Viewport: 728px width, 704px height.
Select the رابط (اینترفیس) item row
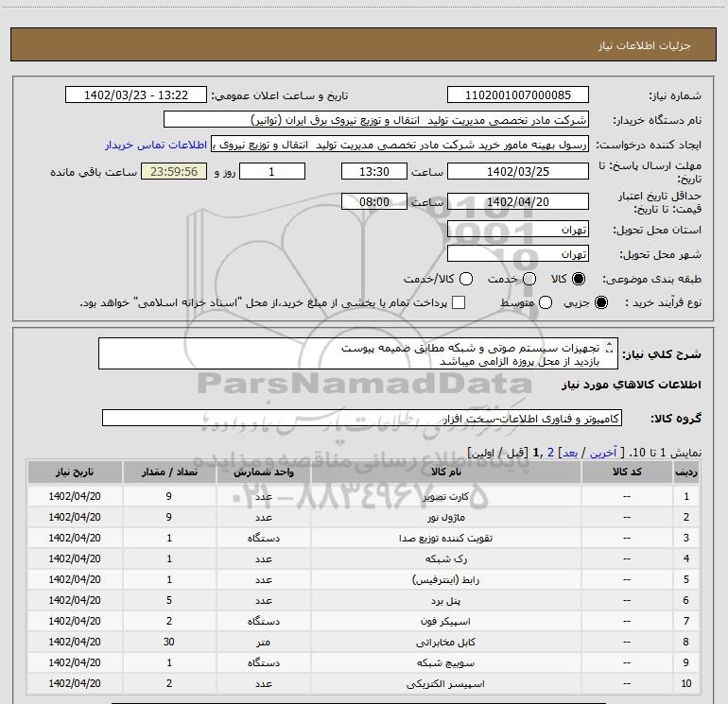(x=363, y=579)
